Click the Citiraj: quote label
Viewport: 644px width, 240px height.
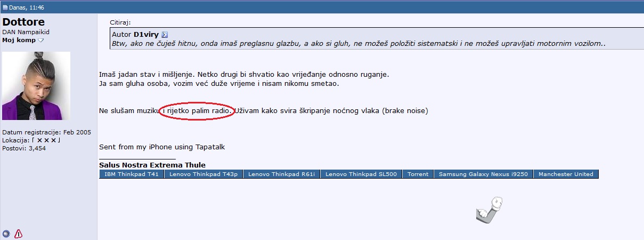pyautogui.click(x=120, y=22)
